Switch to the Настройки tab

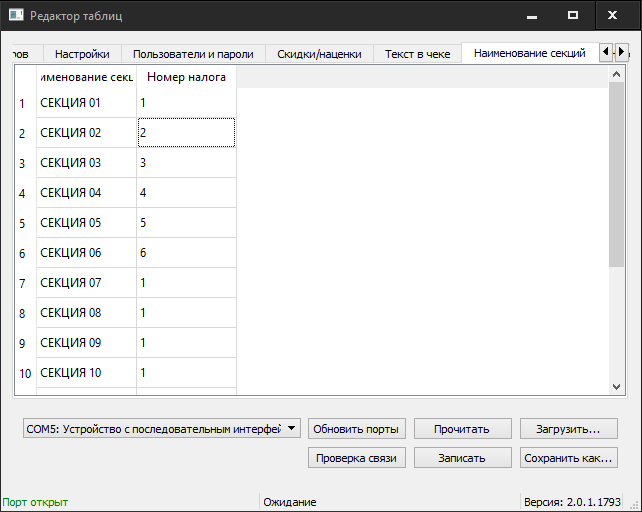pyautogui.click(x=82, y=54)
